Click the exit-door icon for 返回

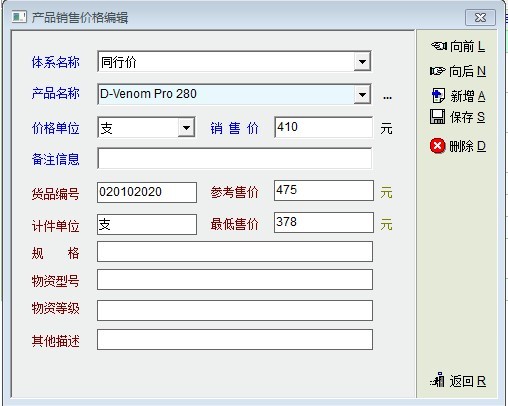click(x=438, y=380)
